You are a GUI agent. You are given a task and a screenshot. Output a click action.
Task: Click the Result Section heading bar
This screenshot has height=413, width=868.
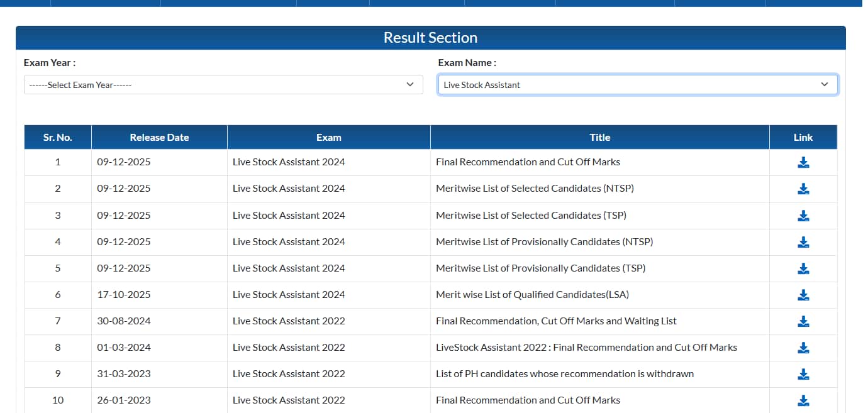click(x=430, y=38)
